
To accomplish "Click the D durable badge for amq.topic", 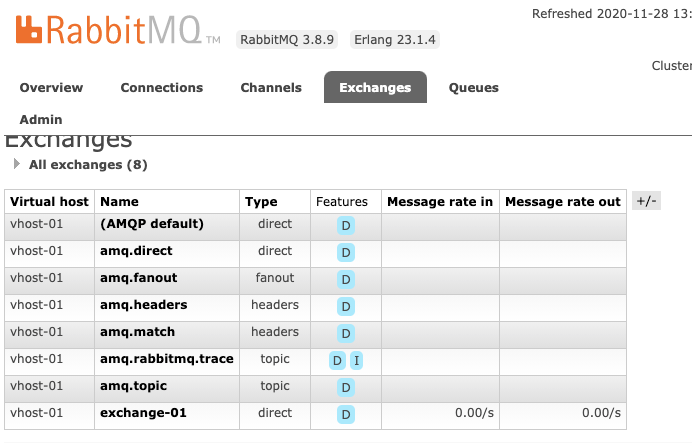I will pyautogui.click(x=346, y=387).
